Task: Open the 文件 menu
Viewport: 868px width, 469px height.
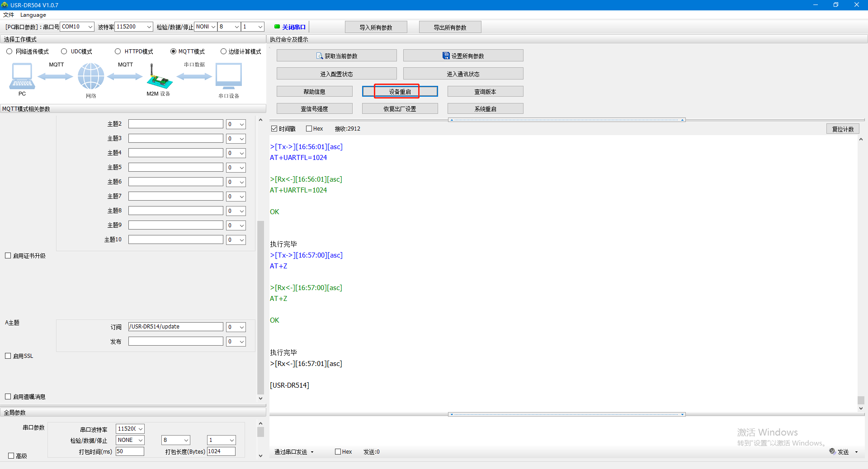Action: coord(9,15)
